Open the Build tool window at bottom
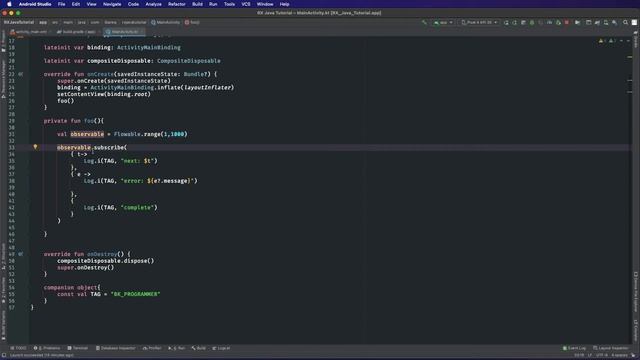The image size is (640, 360). click(x=199, y=348)
